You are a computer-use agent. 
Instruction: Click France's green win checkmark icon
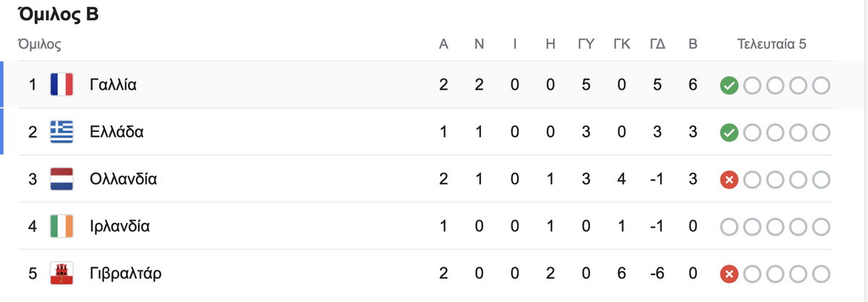pos(728,86)
